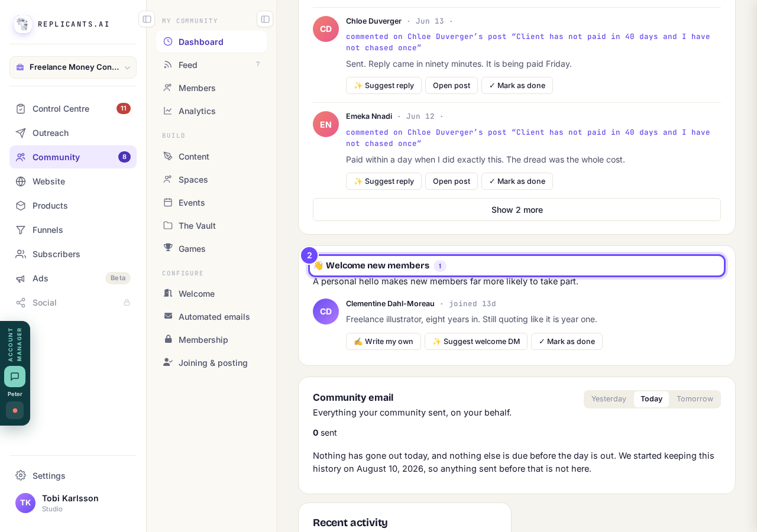Open Freelance Money workspace dropdown
757x532 pixels.
(x=73, y=67)
